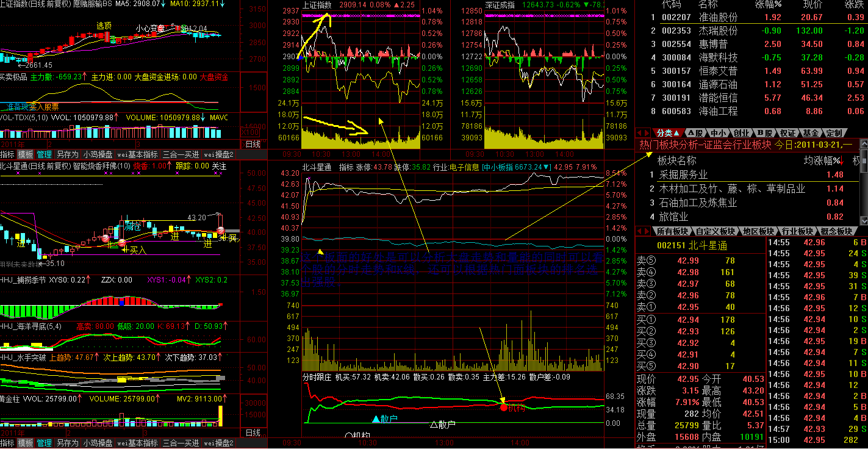868x449 pixels.
Task: Click the 代码 column header
Action: pyautogui.click(x=671, y=5)
